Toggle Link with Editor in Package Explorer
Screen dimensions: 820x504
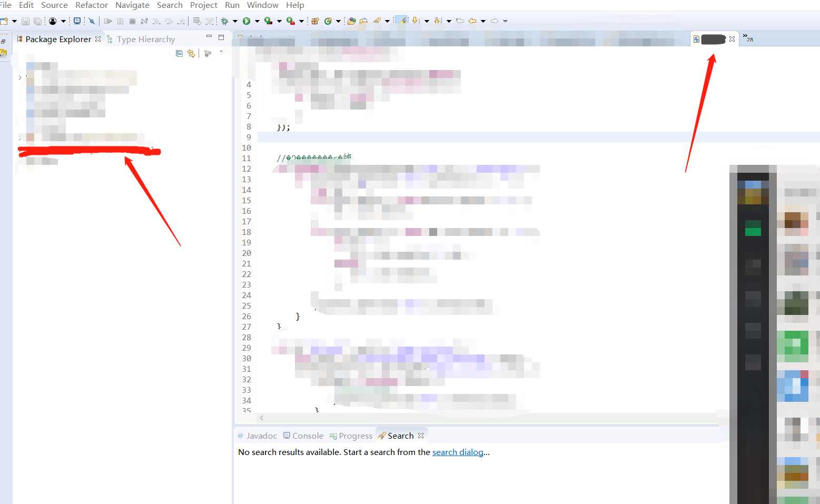pyautogui.click(x=191, y=53)
